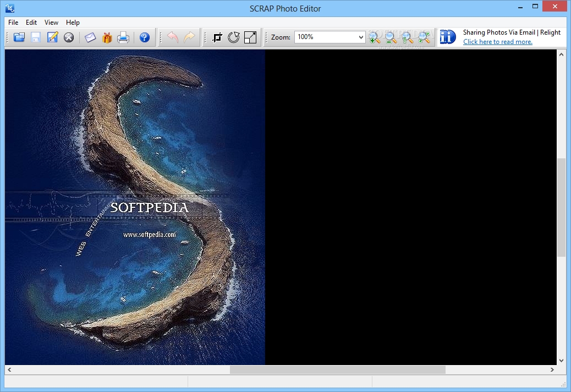Open help with the blue question mark icon
The height and width of the screenshot is (392, 571).
[x=145, y=37]
